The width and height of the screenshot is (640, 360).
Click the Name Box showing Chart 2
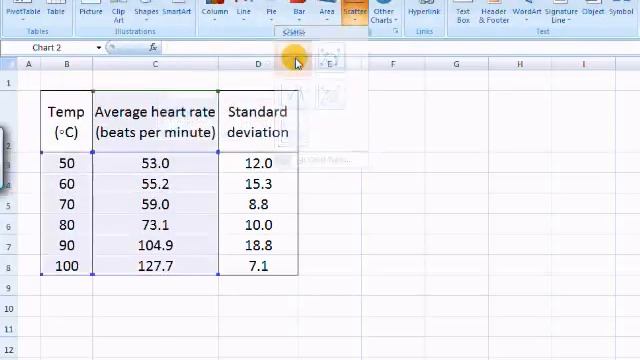point(47,48)
